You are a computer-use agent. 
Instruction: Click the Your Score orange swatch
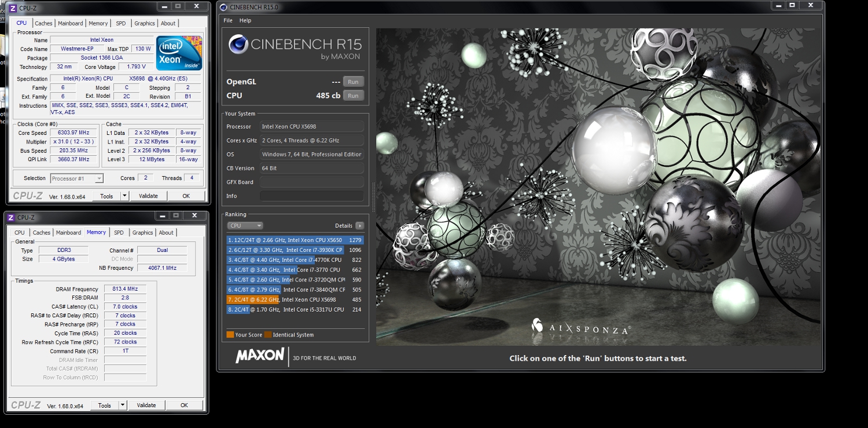coord(230,335)
